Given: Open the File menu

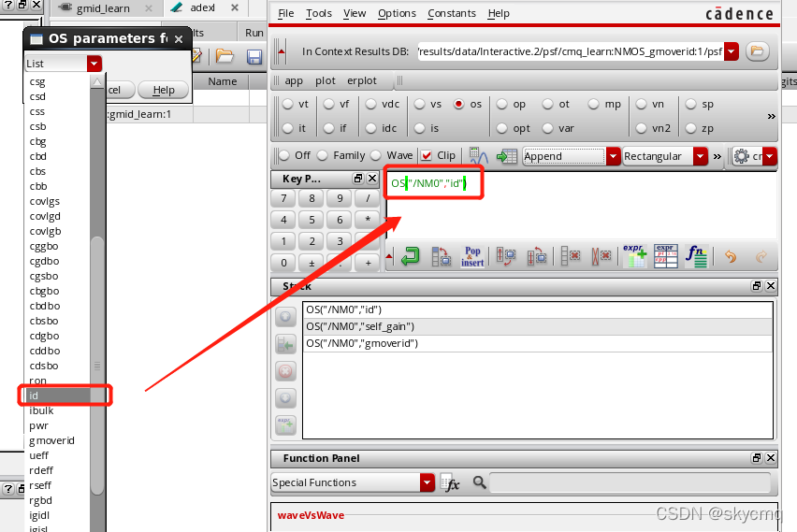Looking at the screenshot, I should [285, 13].
